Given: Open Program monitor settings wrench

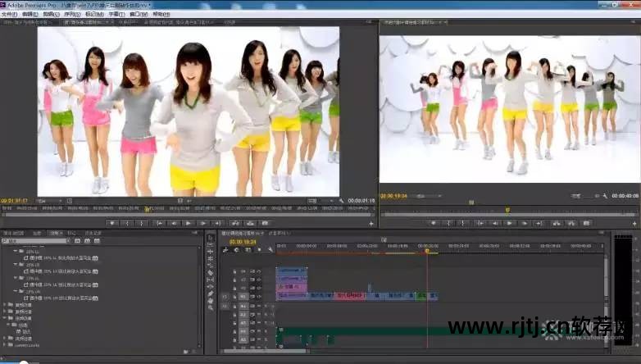Looking at the screenshot, I should tap(605, 196).
